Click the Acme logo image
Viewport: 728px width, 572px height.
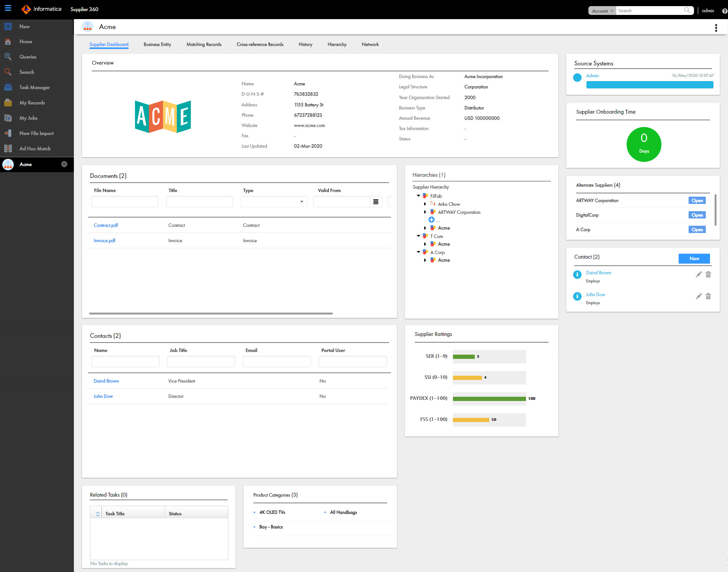click(x=163, y=116)
